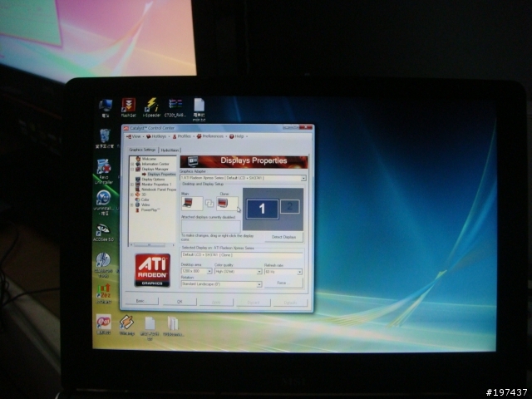Open the i-Speeder desktop icon

(x=151, y=107)
